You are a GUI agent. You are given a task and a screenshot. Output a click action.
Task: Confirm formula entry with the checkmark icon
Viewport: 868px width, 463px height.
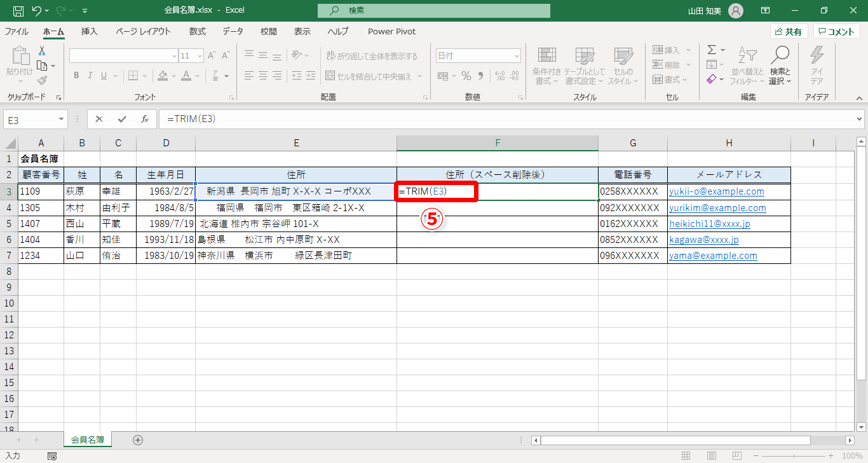(x=122, y=119)
